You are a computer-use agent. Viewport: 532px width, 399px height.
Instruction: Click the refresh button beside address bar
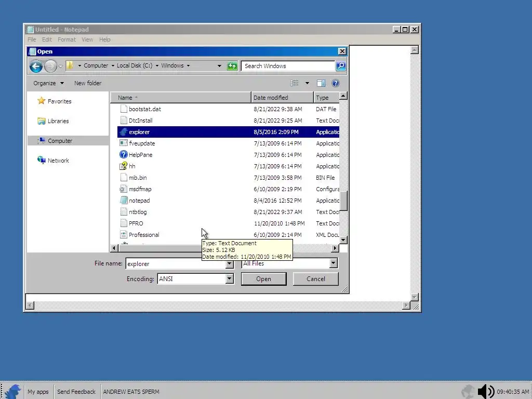coord(232,66)
